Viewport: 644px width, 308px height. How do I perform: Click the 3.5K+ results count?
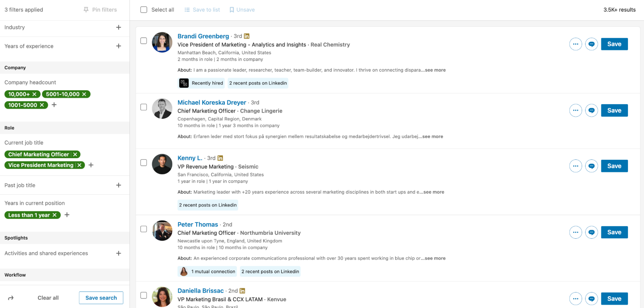click(x=620, y=10)
